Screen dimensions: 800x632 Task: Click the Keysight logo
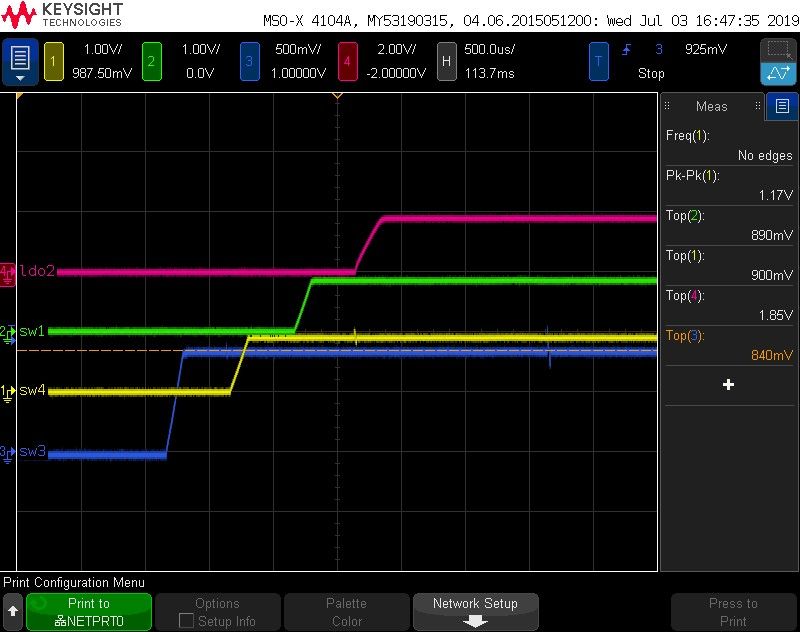62,15
